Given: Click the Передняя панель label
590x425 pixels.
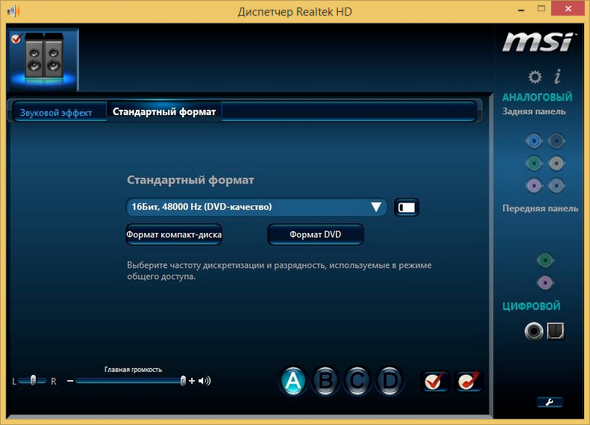Looking at the screenshot, I should click(x=540, y=209).
